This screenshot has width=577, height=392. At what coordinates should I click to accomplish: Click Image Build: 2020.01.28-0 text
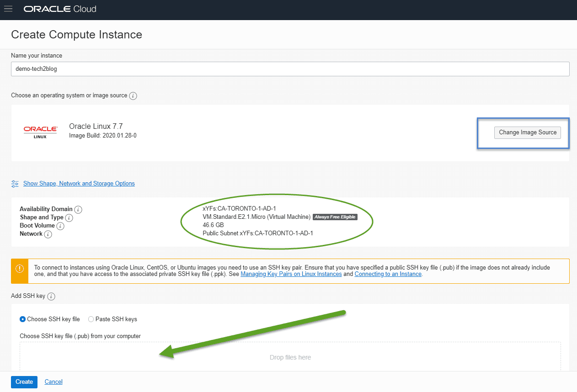103,136
